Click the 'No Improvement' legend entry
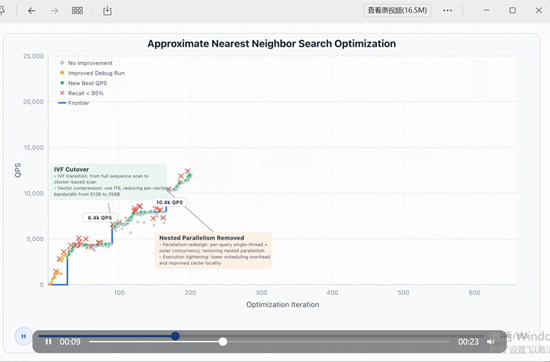 point(86,63)
